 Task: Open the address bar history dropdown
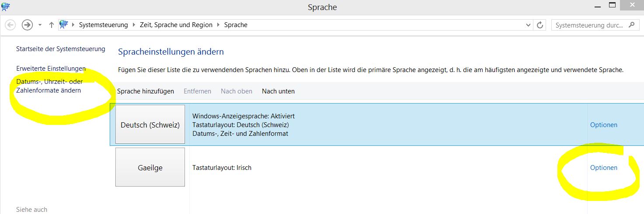tap(529, 25)
